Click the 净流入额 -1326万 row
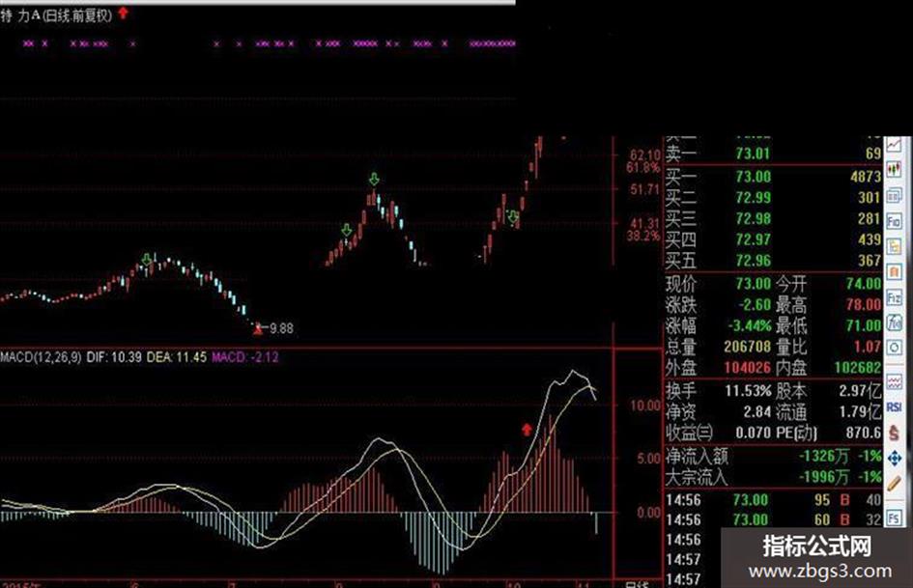 point(773,456)
